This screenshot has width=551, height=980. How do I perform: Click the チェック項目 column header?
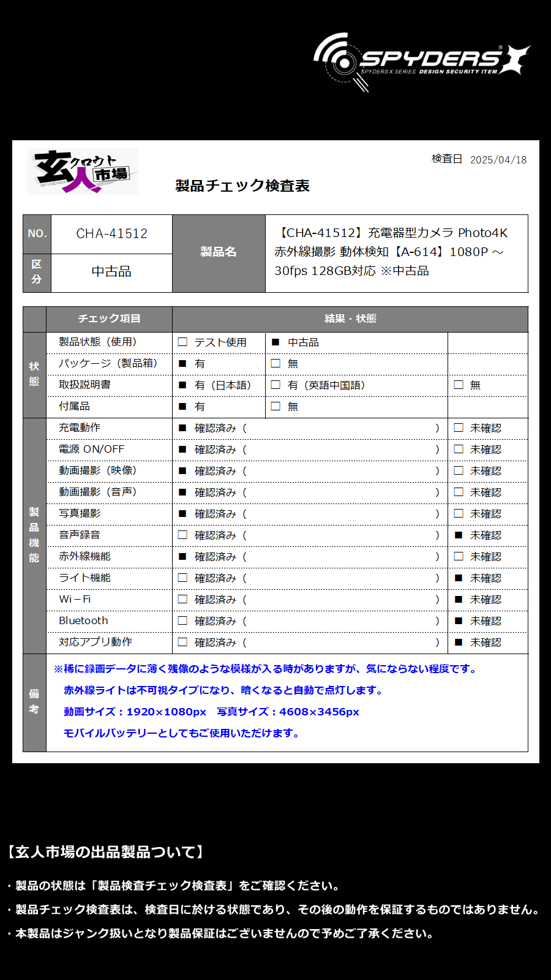click(x=109, y=318)
